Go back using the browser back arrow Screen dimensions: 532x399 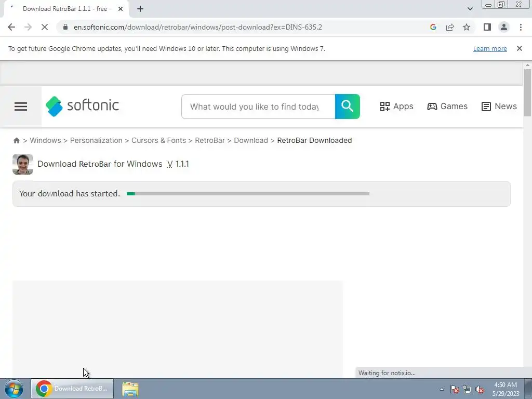11,27
